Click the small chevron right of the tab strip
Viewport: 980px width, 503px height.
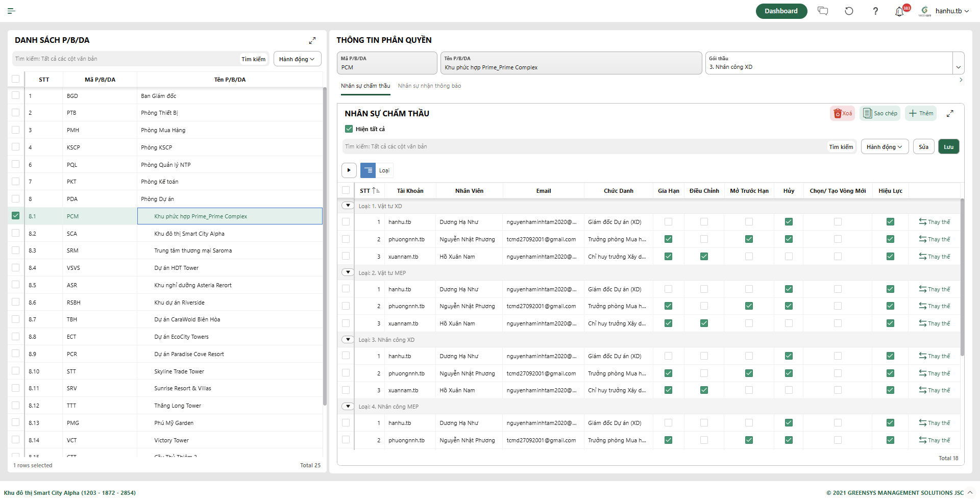[x=961, y=80]
